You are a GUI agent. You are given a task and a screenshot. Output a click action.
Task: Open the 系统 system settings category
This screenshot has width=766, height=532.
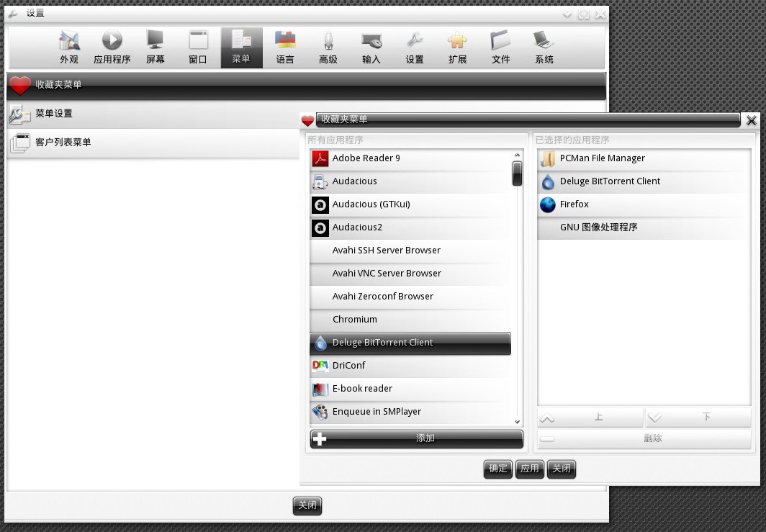[x=544, y=48]
